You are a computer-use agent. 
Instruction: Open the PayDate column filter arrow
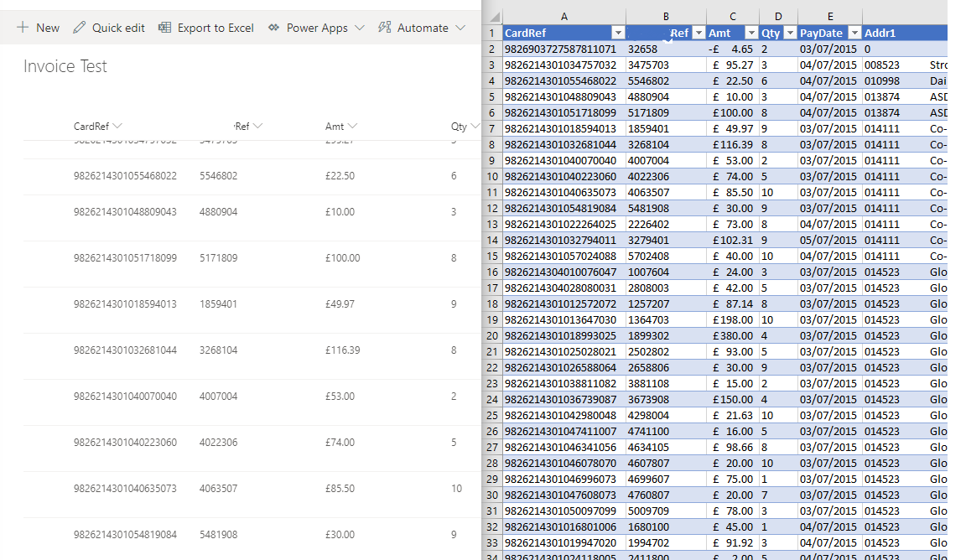click(x=856, y=33)
